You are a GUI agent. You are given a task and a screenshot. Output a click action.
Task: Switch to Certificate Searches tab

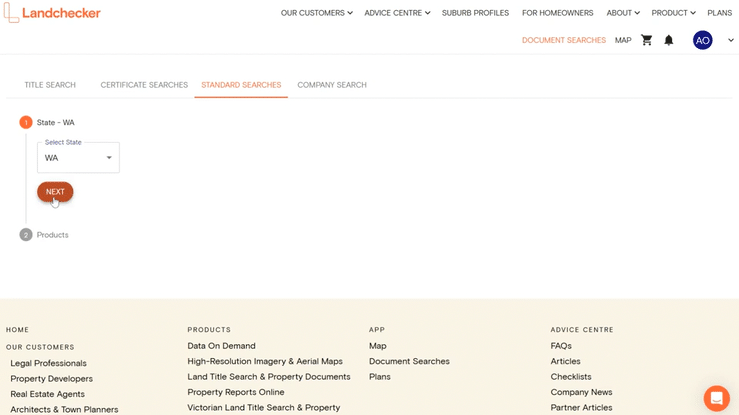[144, 85]
